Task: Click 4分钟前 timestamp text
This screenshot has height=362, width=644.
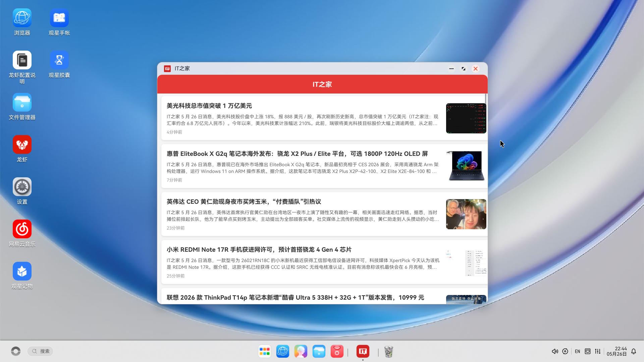Action: 174,132
